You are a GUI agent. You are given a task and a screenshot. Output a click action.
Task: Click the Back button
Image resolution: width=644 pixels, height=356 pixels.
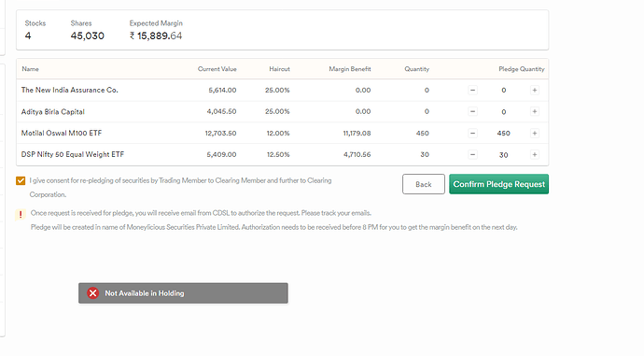point(424,184)
